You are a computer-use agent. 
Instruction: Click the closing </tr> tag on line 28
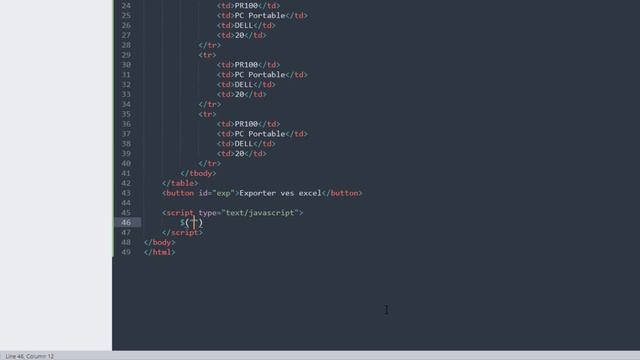[210, 45]
